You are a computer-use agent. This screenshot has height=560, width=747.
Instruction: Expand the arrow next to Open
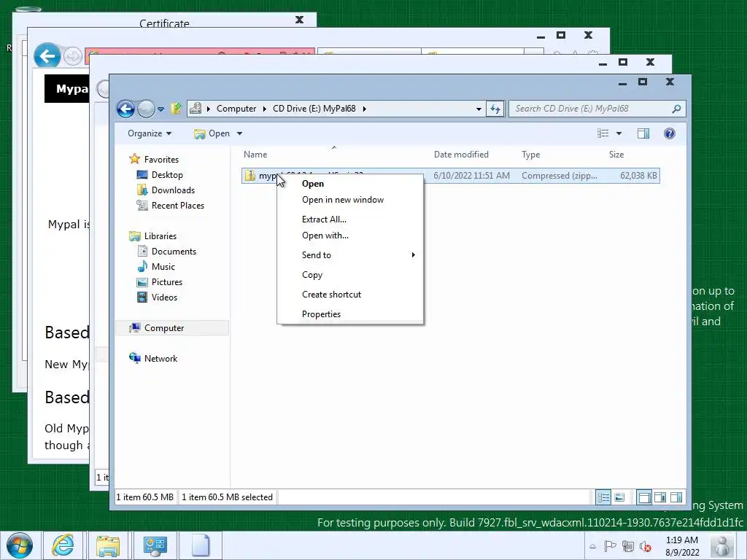point(239,133)
